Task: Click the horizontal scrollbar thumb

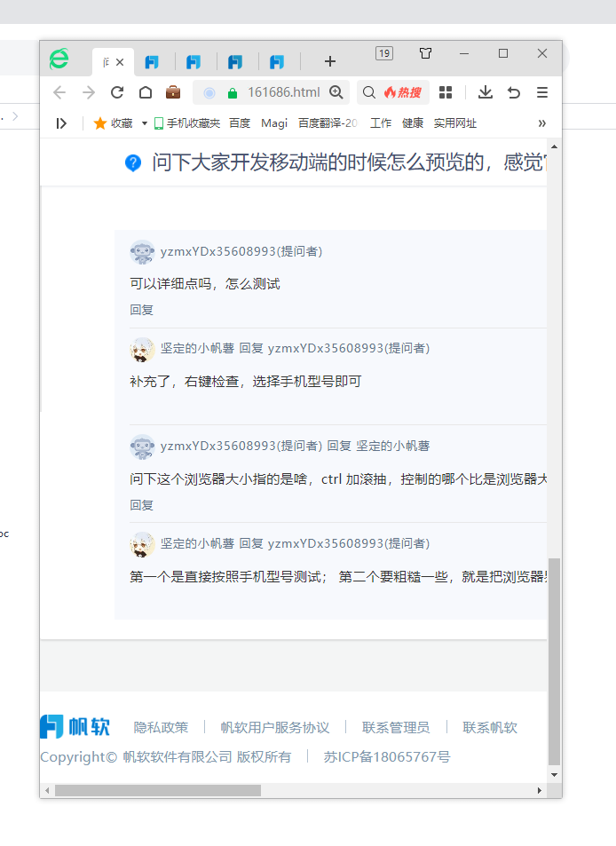Action: [158, 790]
